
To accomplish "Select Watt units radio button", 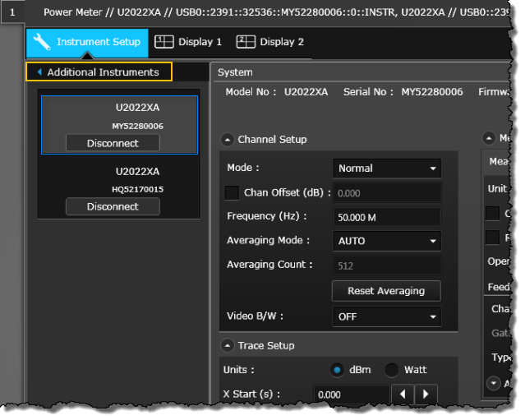I will click(391, 370).
